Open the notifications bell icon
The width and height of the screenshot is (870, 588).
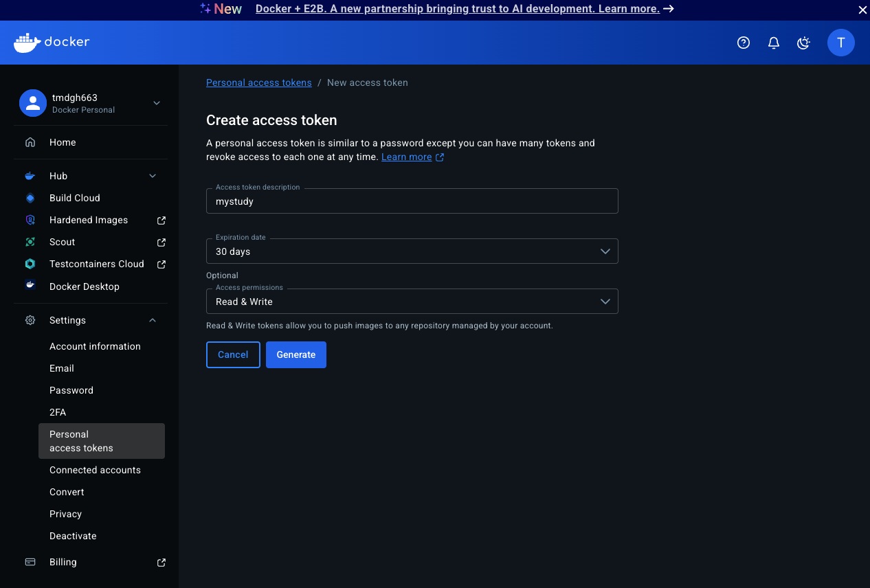[x=774, y=43]
